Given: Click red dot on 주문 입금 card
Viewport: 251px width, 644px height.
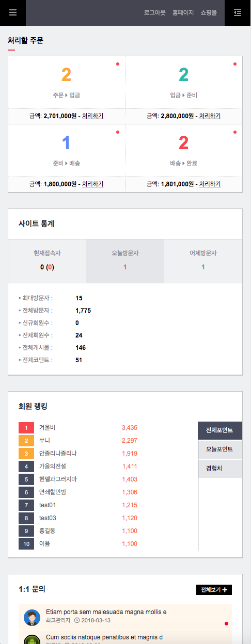Looking at the screenshot, I should [x=118, y=64].
